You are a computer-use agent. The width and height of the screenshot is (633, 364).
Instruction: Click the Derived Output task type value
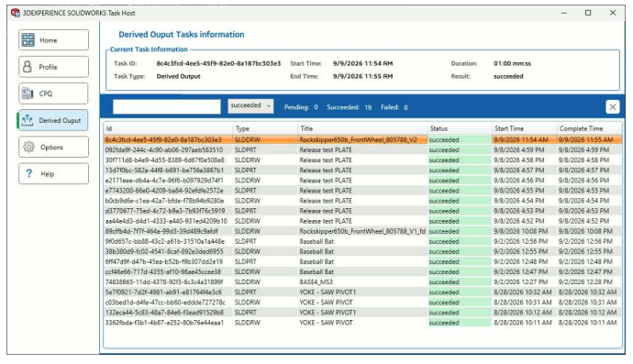[178, 76]
